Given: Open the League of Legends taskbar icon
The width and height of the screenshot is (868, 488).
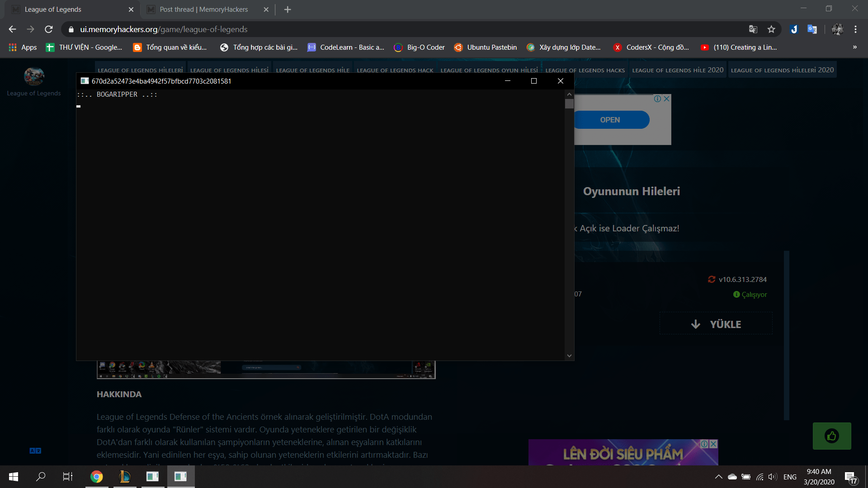Looking at the screenshot, I should 125,477.
